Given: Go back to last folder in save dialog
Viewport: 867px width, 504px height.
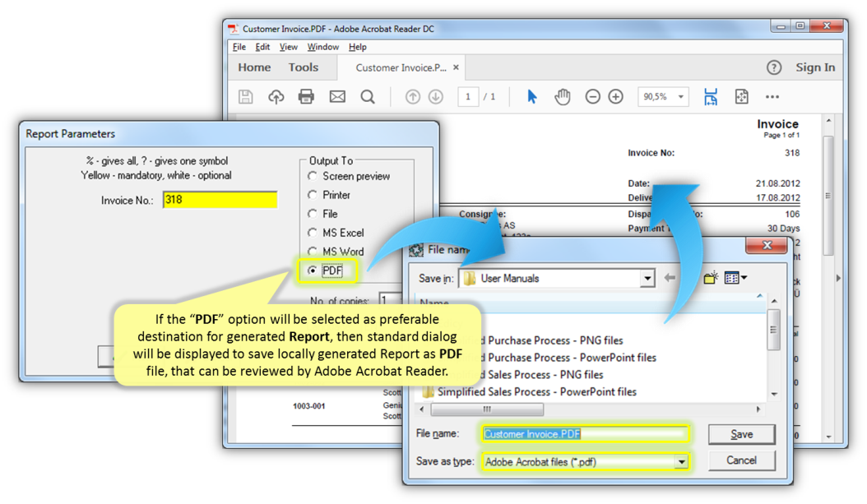Looking at the screenshot, I should [x=670, y=278].
